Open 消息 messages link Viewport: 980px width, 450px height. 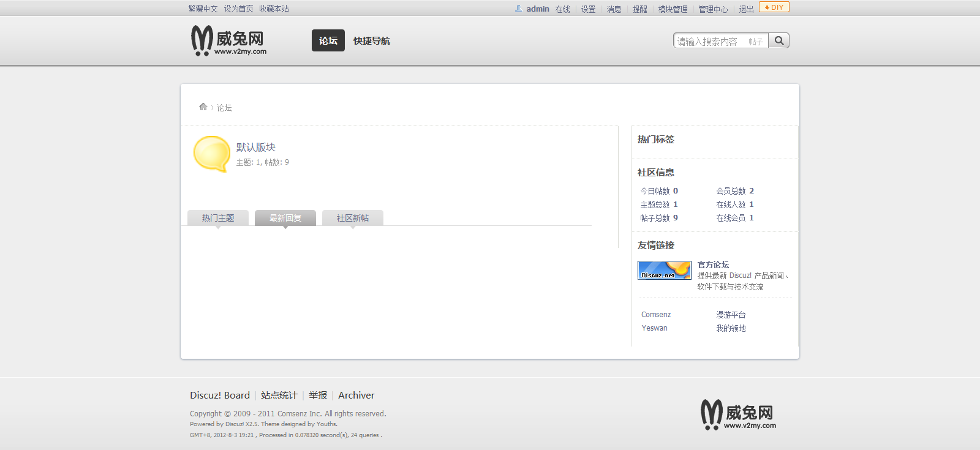click(x=614, y=9)
